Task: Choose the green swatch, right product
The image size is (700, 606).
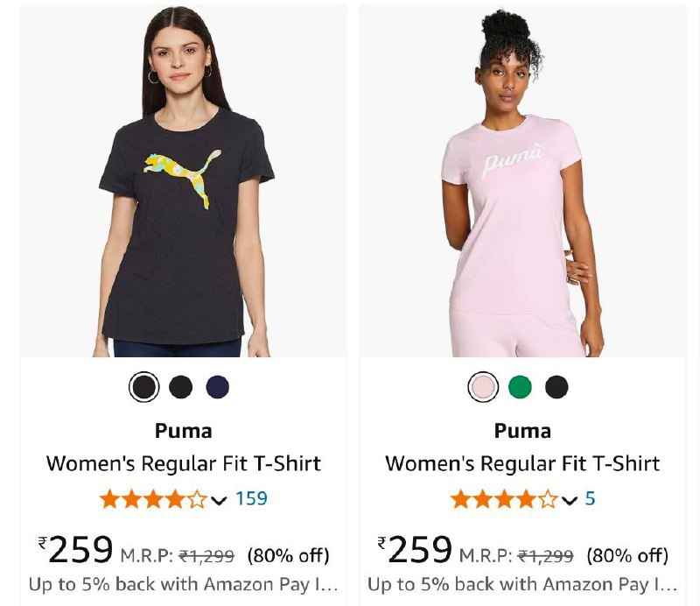Action: pos(520,386)
